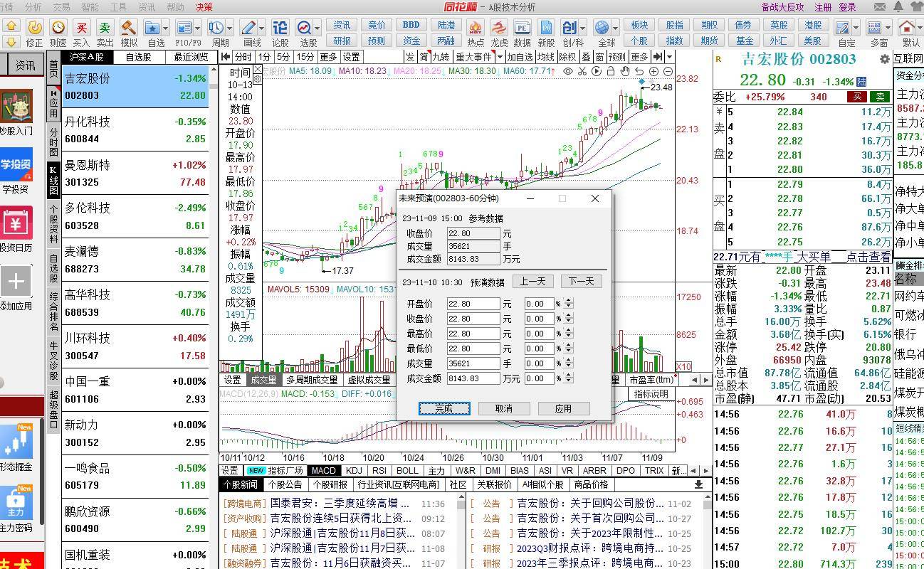Click 取消 in the 未来预演 dialog
Screen dimensions: 924x569
(x=503, y=408)
